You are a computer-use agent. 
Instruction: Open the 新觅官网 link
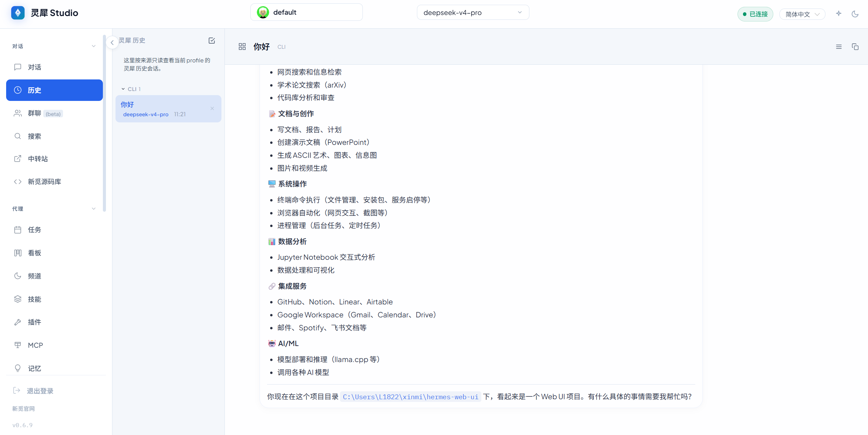coord(24,408)
